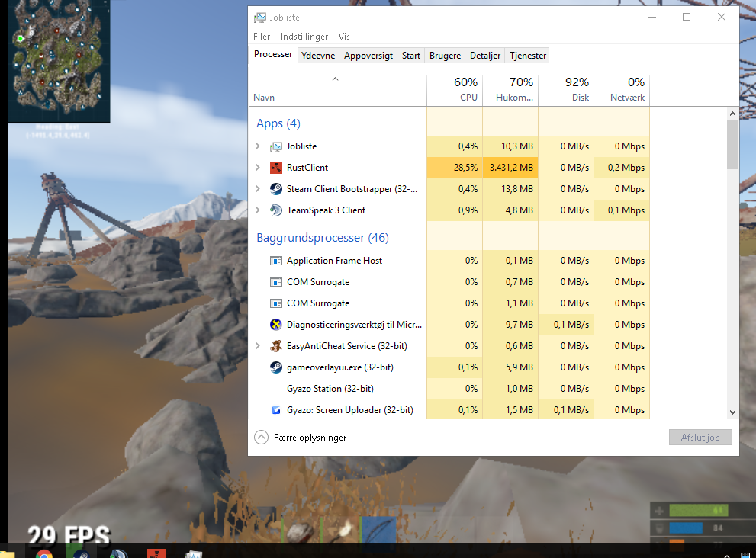This screenshot has height=558, width=756.
Task: Sort by the Netværk column header
Action: click(x=622, y=90)
